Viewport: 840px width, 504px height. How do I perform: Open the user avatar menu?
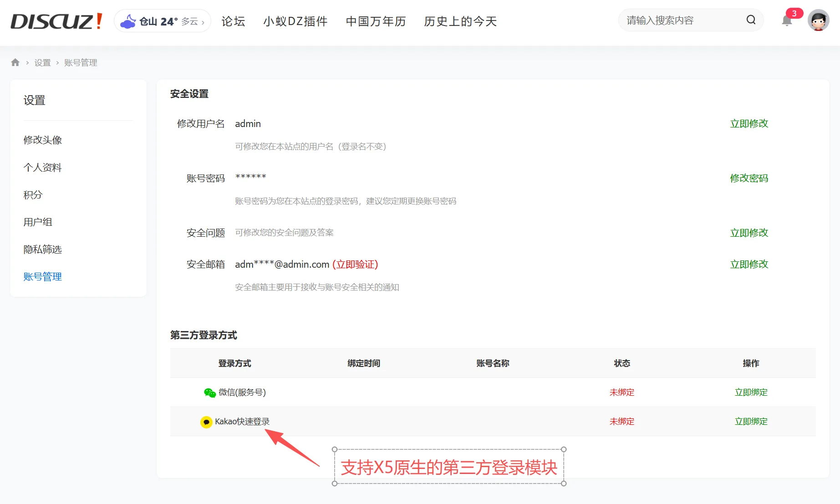(x=818, y=20)
